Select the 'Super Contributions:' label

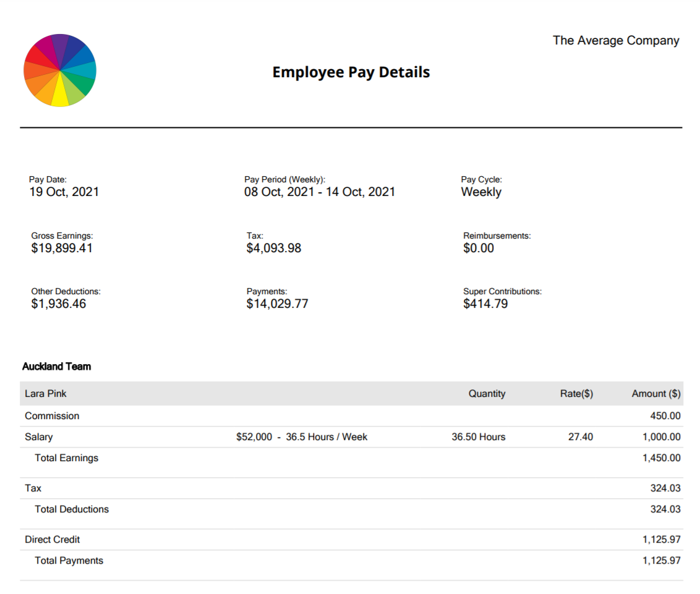502,291
